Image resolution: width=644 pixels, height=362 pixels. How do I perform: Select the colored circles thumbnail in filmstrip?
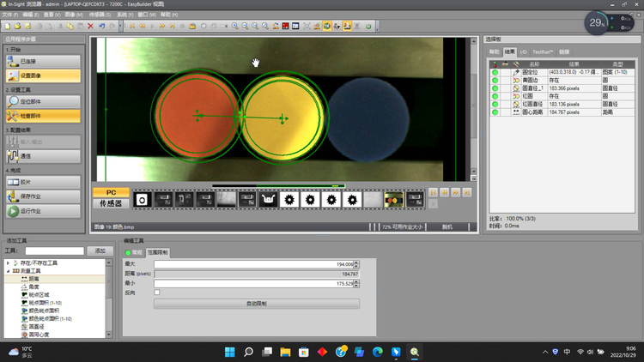393,199
